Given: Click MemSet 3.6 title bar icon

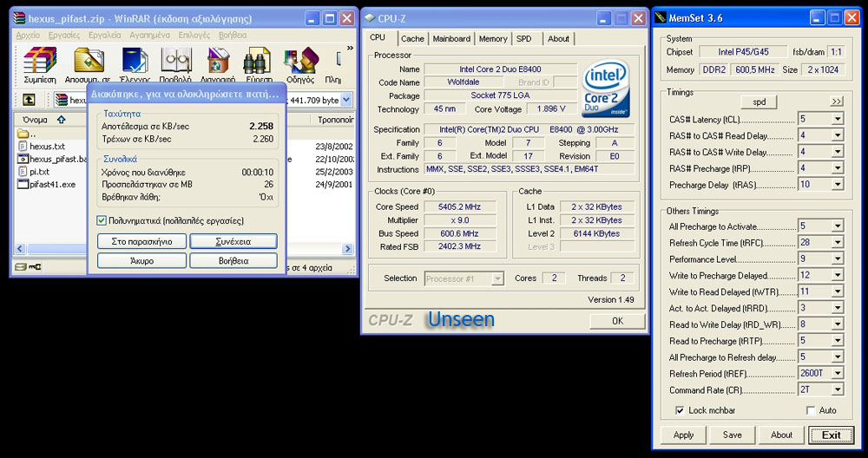Looking at the screenshot, I should [661, 18].
